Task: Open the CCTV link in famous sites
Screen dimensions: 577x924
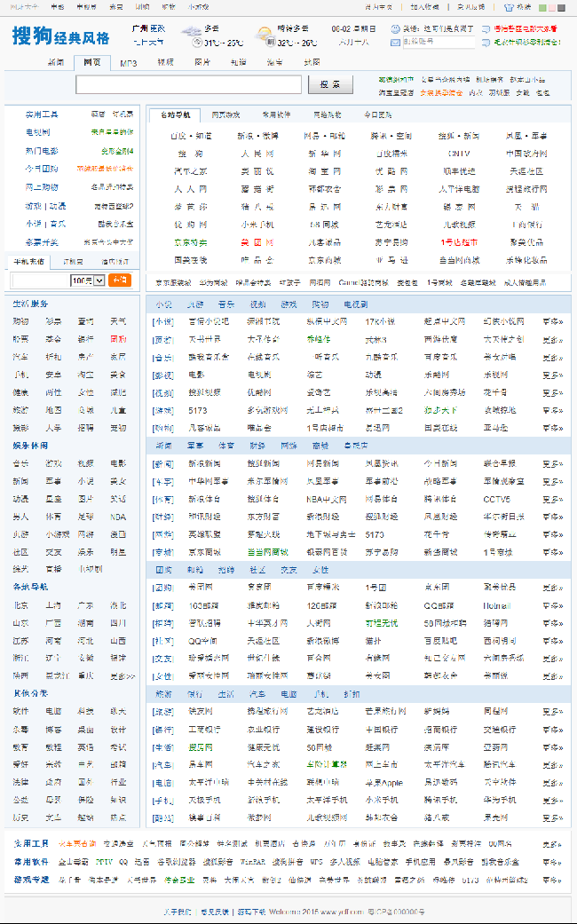Action: pos(459,153)
